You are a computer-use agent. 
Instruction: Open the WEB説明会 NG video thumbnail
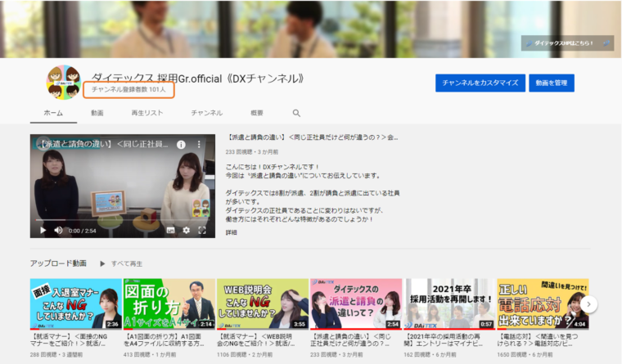tap(263, 304)
